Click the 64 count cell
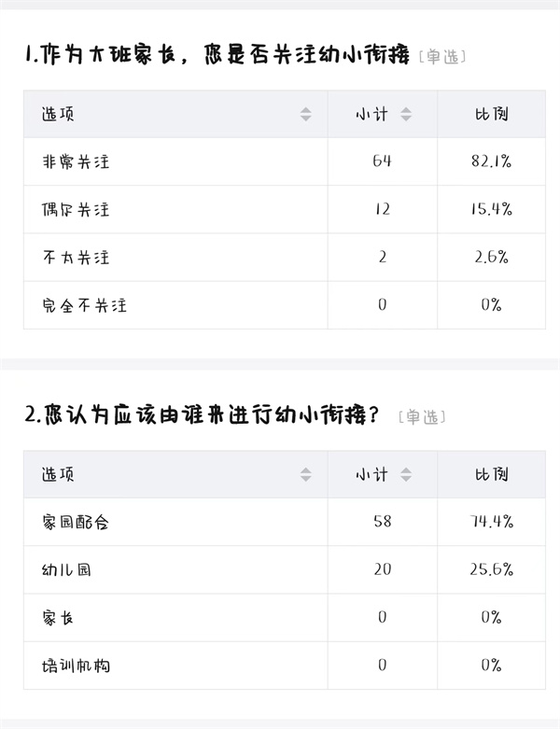Image resolution: width=560 pixels, height=729 pixels. pos(382,161)
